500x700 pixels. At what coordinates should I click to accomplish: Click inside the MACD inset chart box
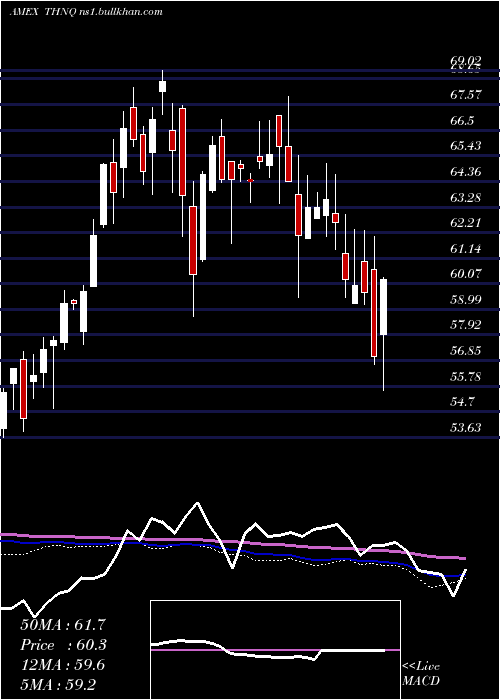(x=275, y=650)
